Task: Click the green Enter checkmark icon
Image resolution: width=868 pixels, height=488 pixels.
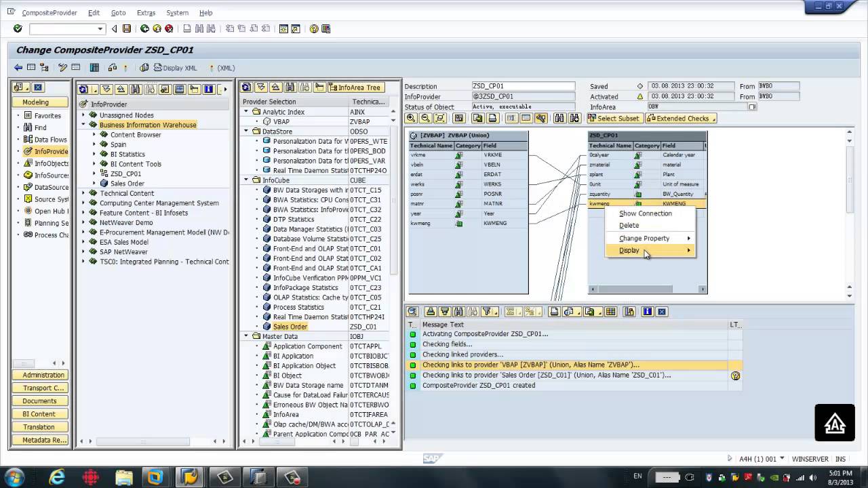Action: 18,28
